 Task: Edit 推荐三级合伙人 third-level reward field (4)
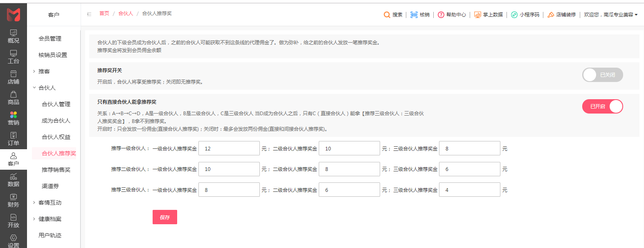470,190
